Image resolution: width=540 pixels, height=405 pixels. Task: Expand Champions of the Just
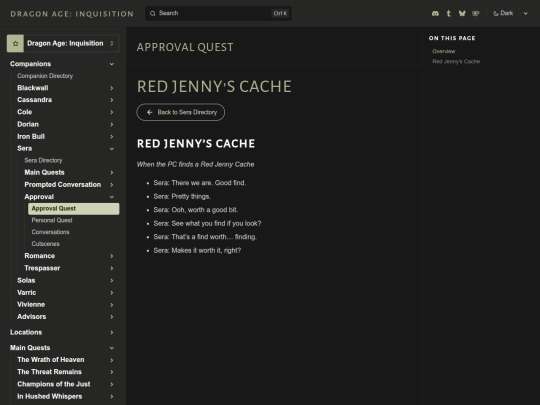pos(112,384)
